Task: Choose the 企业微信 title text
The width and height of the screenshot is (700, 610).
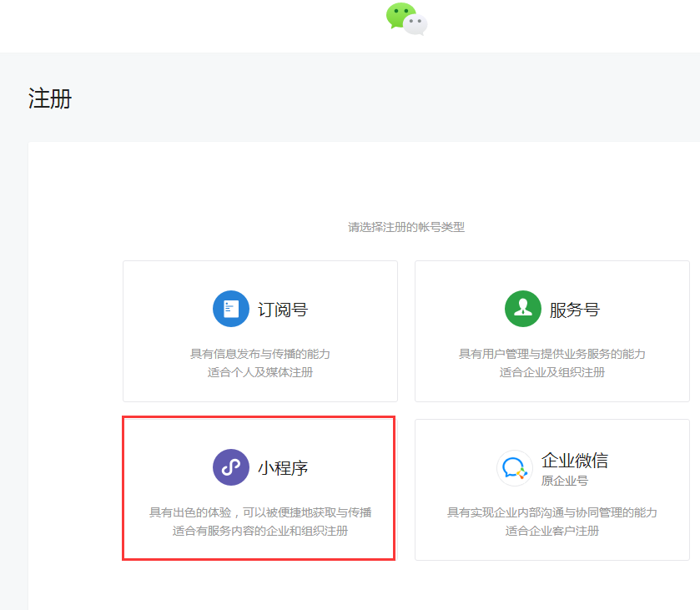Action: (574, 460)
